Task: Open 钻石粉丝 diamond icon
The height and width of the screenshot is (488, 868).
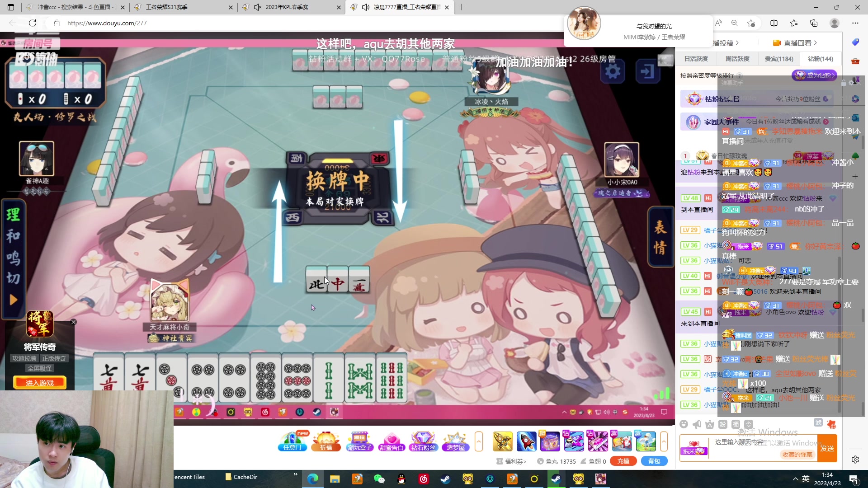Action: click(423, 441)
